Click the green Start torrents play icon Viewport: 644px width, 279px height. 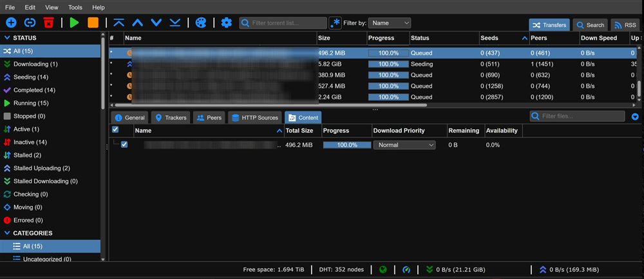click(x=74, y=22)
